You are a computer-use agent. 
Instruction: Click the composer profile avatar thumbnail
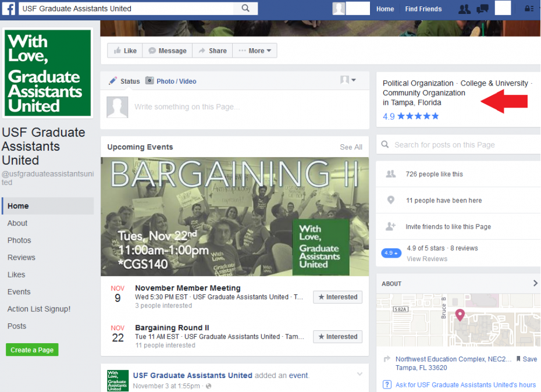(118, 108)
